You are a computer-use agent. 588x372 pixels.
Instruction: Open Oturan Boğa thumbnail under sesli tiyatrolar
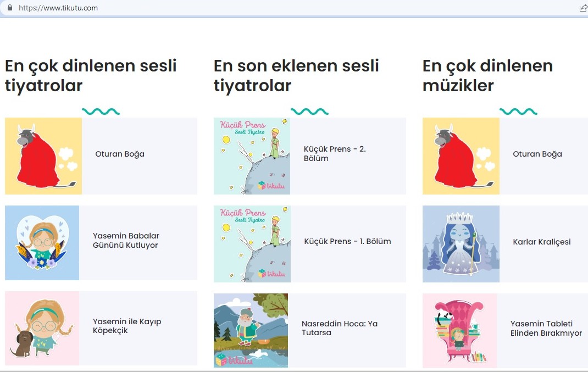(43, 156)
